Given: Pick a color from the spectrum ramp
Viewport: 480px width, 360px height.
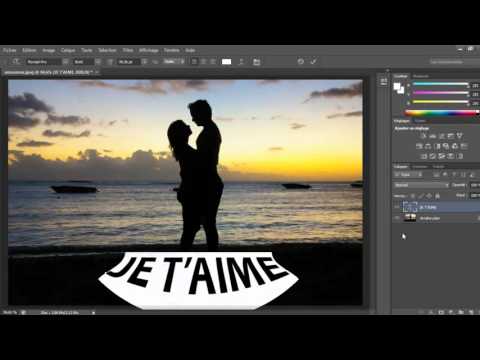Looking at the screenshot, I should coord(442,112).
